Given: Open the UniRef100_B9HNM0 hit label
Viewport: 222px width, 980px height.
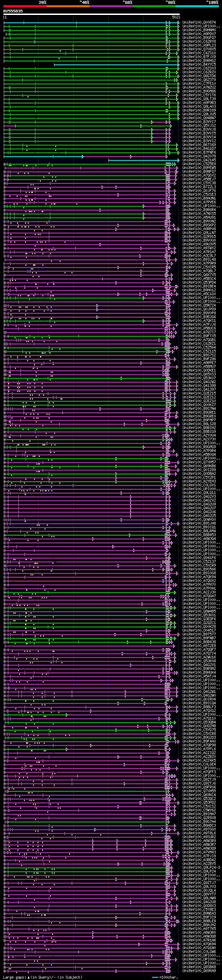Looking at the screenshot, I should tap(199, 30).
